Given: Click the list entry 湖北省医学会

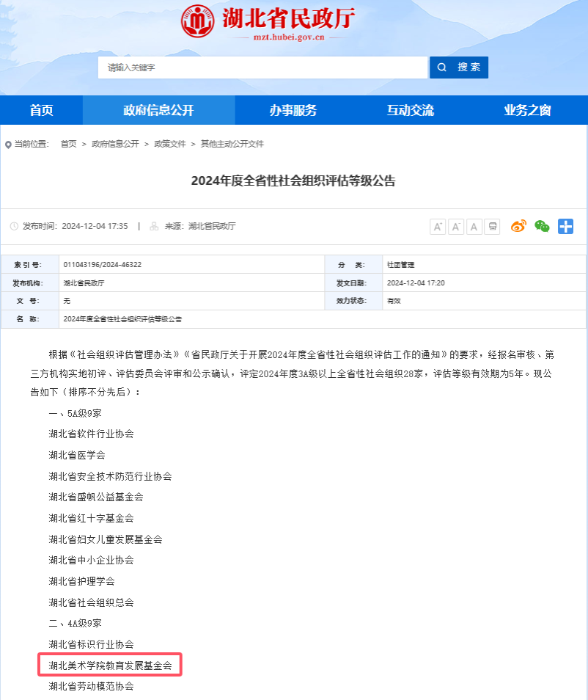Looking at the screenshot, I should click(77, 456).
